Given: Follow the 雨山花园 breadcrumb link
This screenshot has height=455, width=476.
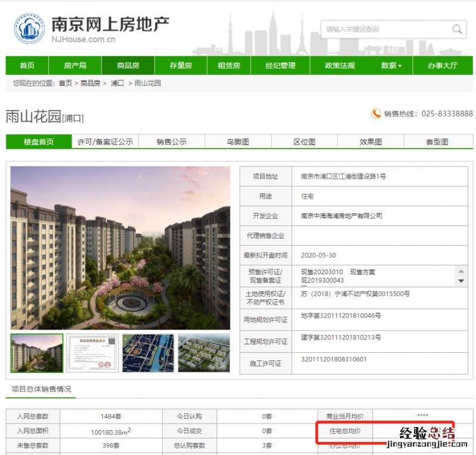Looking at the screenshot, I should coord(148,83).
